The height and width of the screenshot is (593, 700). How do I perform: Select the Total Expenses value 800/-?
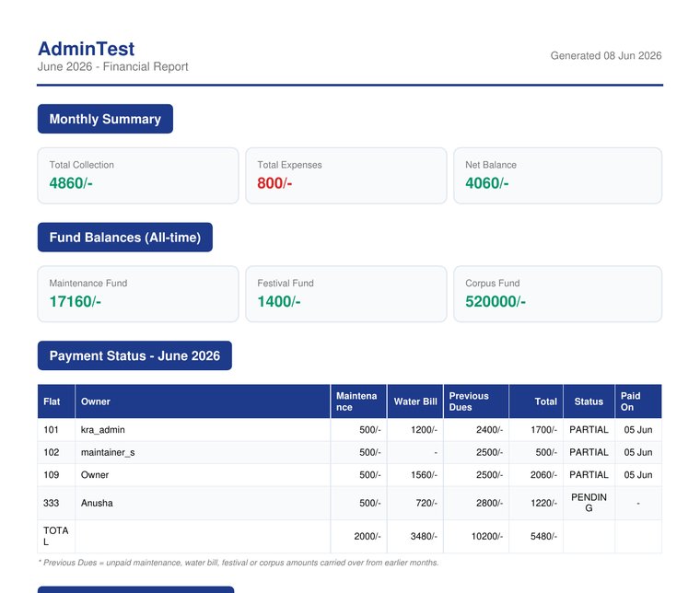point(274,183)
